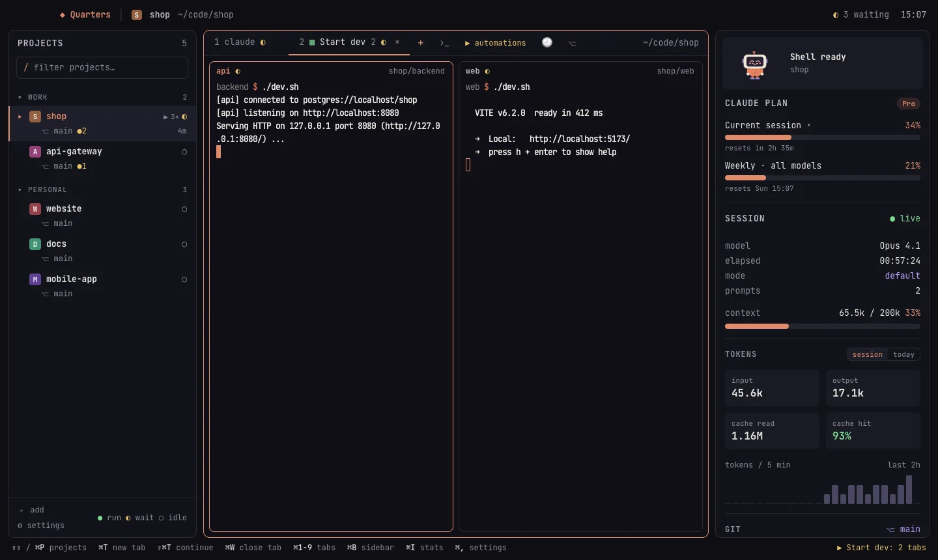The height and width of the screenshot is (560, 938).
Task: Click the Weekly usage progress bar
Action: pos(823,178)
